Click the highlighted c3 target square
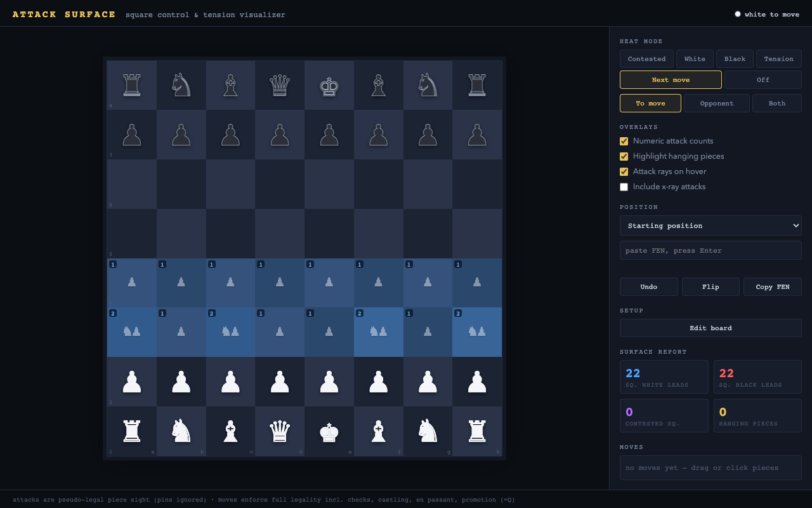This screenshot has height=508, width=812. click(230, 332)
